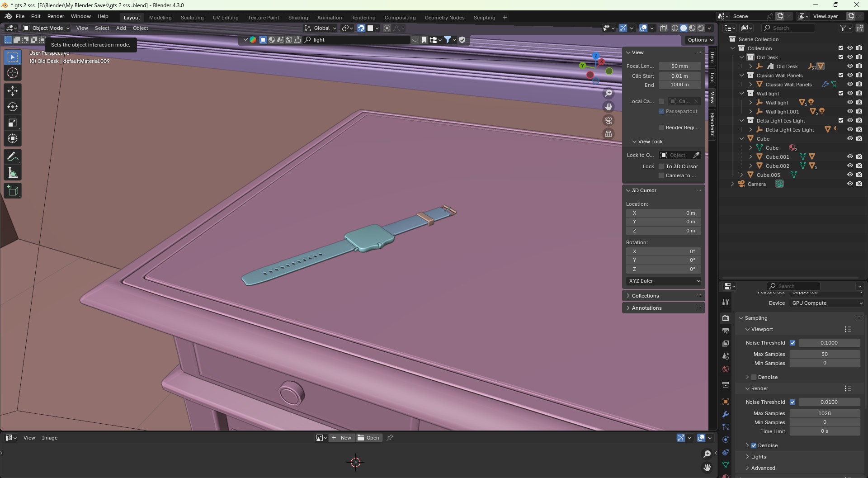This screenshot has width=868, height=478.
Task: Select the Cursor tool in toolbar
Action: point(13,73)
